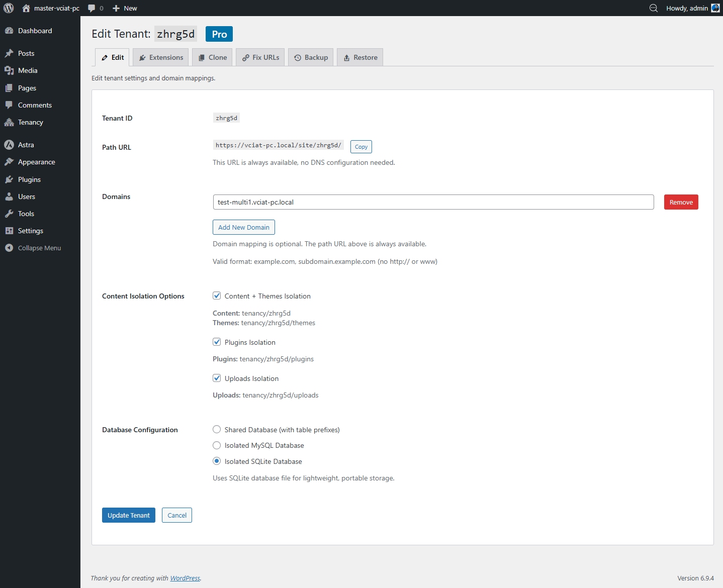Switch to the Clone tab

212,57
